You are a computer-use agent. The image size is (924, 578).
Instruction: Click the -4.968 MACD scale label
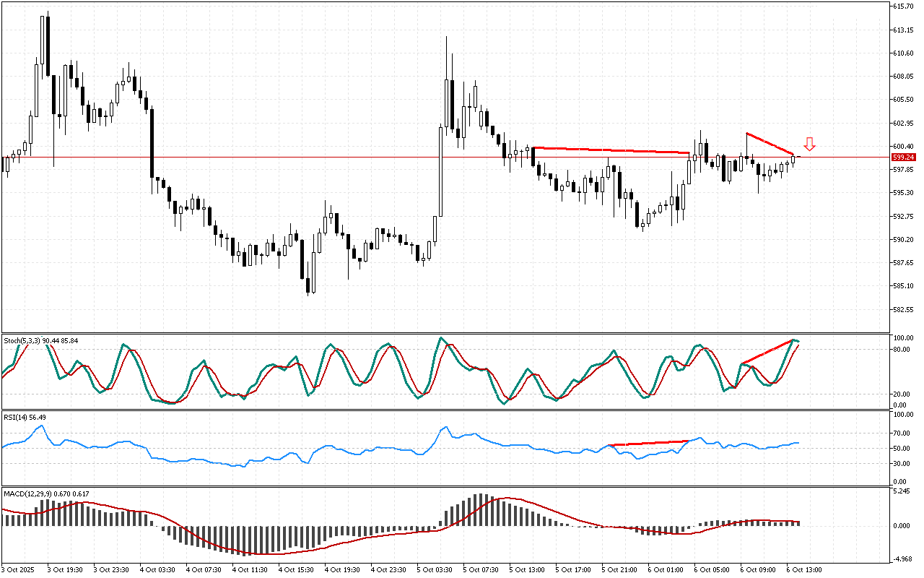coord(902,558)
